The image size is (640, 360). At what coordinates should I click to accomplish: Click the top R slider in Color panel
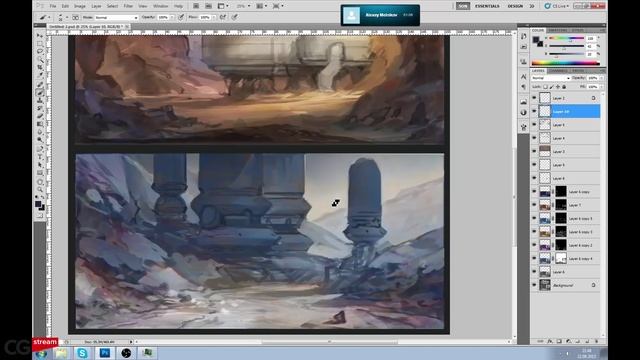point(567,38)
